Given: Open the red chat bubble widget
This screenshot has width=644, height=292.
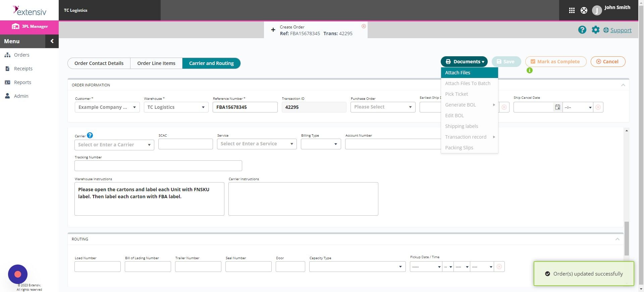Looking at the screenshot, I should pos(18,274).
